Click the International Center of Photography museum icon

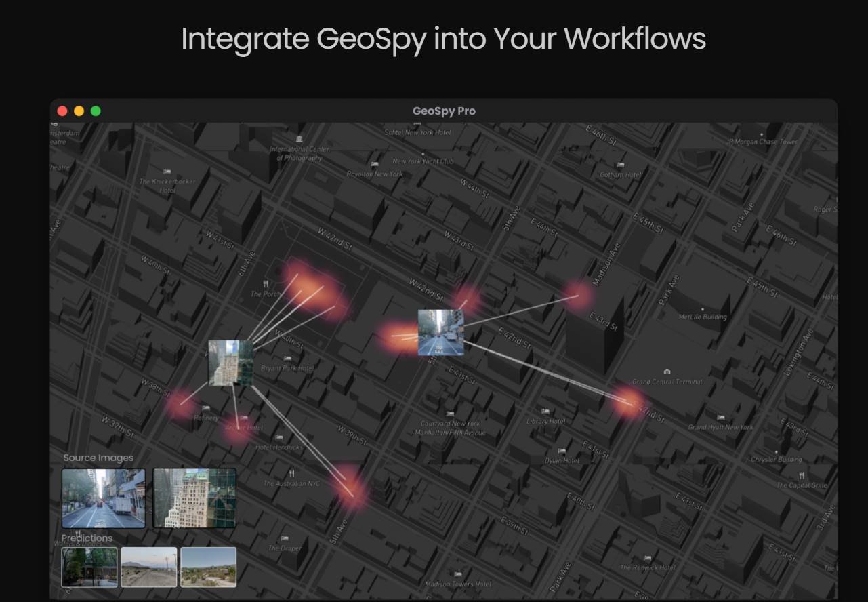point(299,140)
